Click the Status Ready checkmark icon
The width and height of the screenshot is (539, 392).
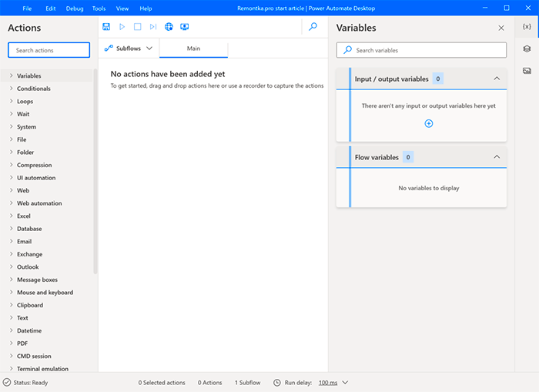[x=7, y=382]
